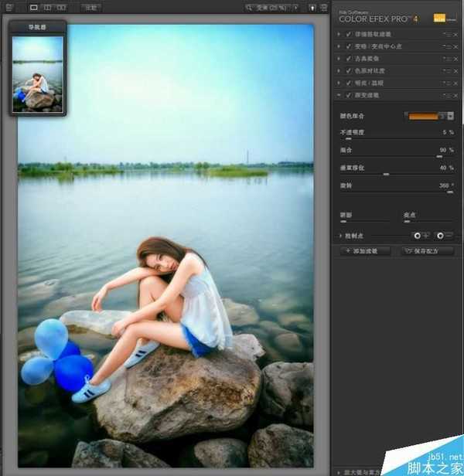
Task: Click the 保存配方 save recipe button
Action: click(426, 251)
